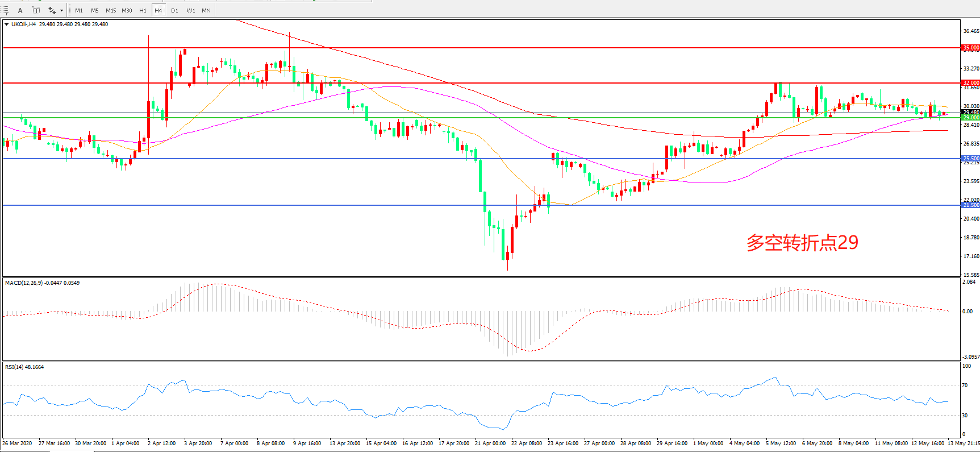Image resolution: width=980 pixels, height=452 pixels.
Task: Expand the UKOil chart title triangle
Action: tap(6, 24)
